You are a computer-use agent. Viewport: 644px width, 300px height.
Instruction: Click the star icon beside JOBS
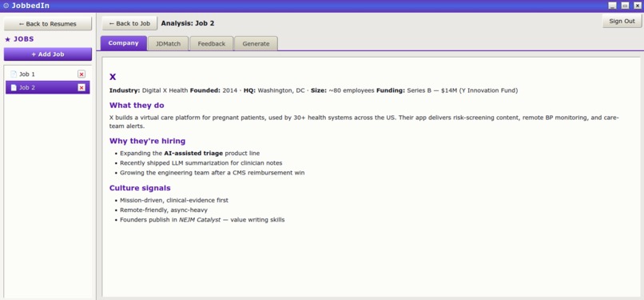[7, 39]
